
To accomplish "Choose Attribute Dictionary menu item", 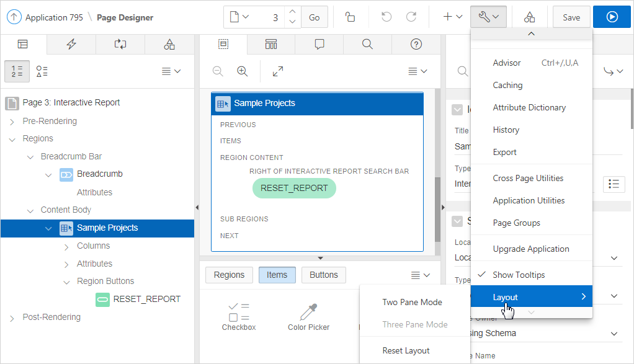I will coord(532,107).
